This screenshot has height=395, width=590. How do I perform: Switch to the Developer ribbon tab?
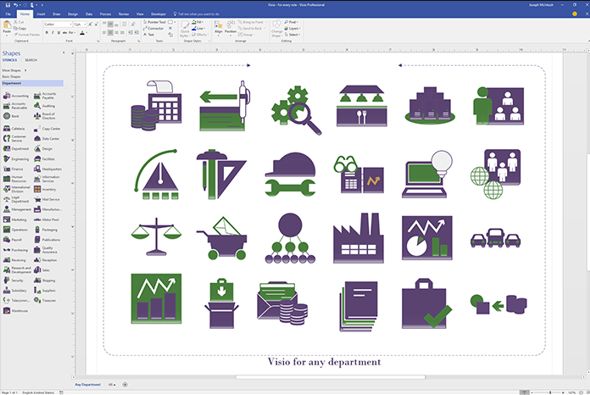click(158, 14)
